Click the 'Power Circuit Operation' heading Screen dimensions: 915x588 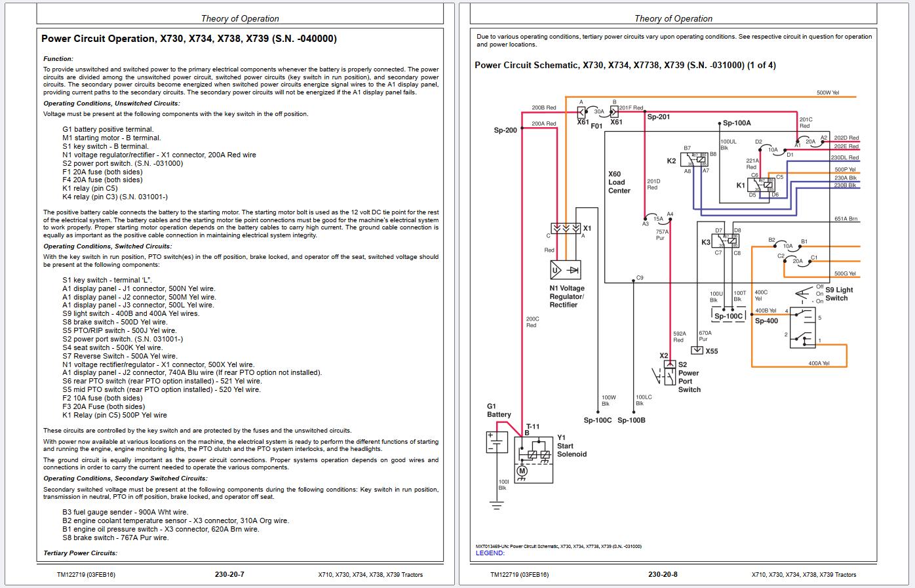[x=189, y=39]
